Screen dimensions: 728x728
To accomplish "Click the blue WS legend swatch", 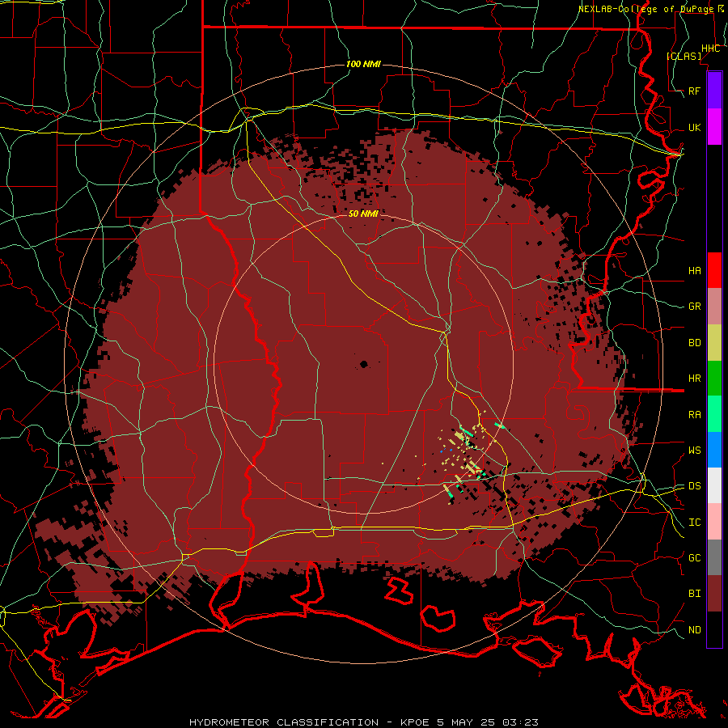I will coord(714,450).
